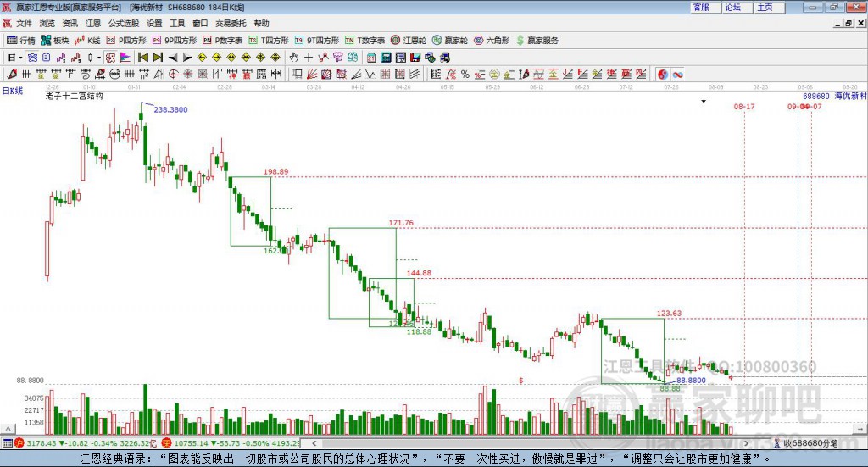Viewport: 868px width, 467px height.
Task: Open 赢家服务 with dollar icon
Action: [x=537, y=41]
